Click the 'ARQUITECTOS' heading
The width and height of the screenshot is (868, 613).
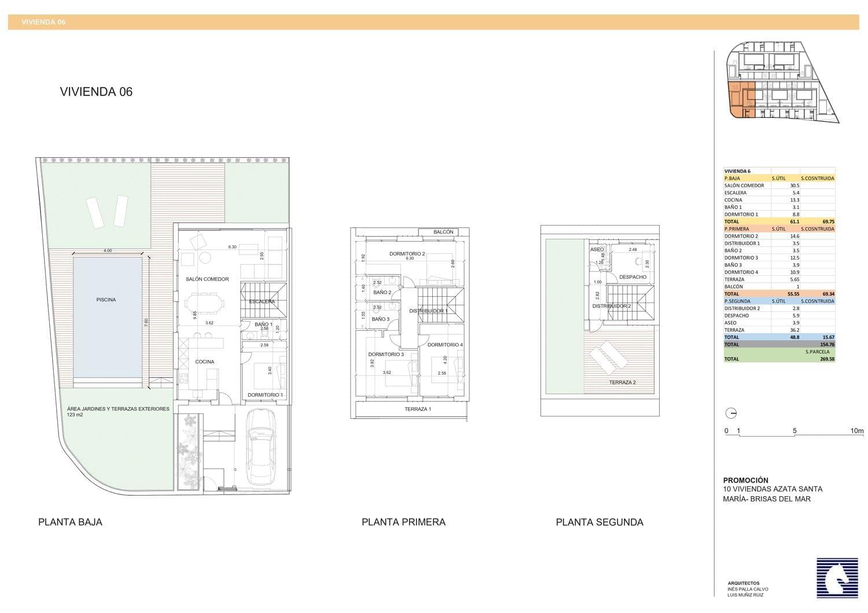click(x=744, y=583)
